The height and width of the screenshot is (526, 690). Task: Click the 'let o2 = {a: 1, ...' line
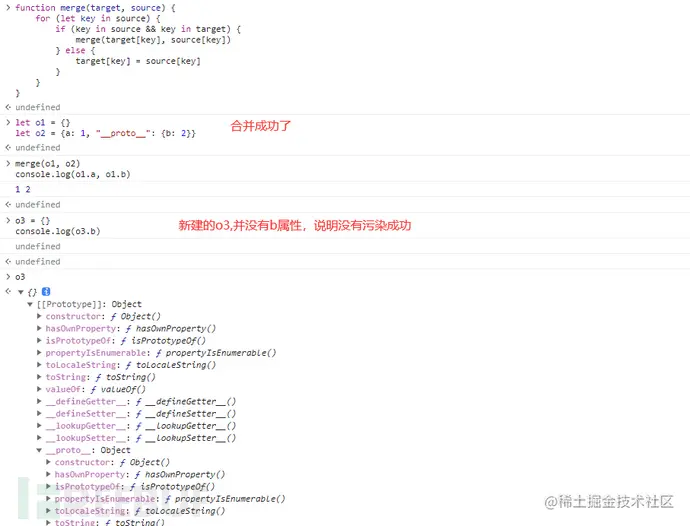106,133
